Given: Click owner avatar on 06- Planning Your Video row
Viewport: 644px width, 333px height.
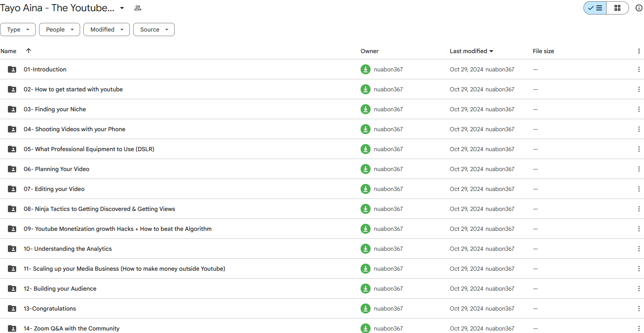Looking at the screenshot, I should 365,169.
